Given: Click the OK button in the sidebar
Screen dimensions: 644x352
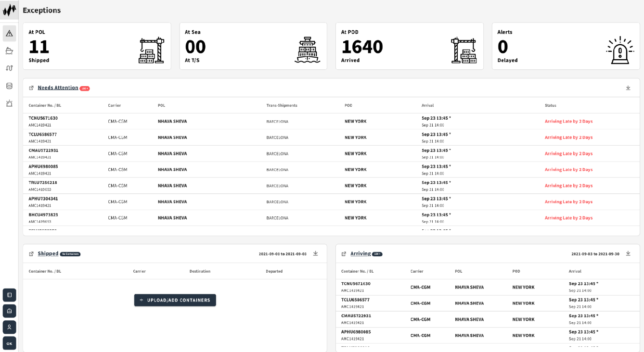Looking at the screenshot, I should click(x=9, y=343).
